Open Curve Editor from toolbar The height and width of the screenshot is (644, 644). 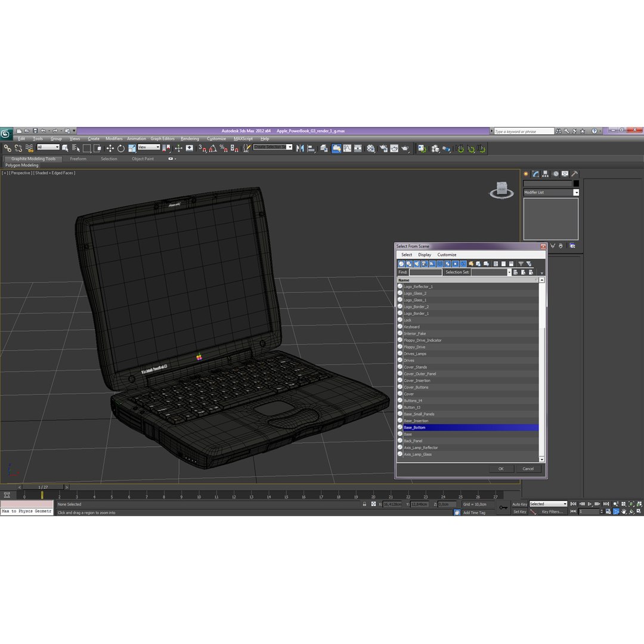coord(348,148)
